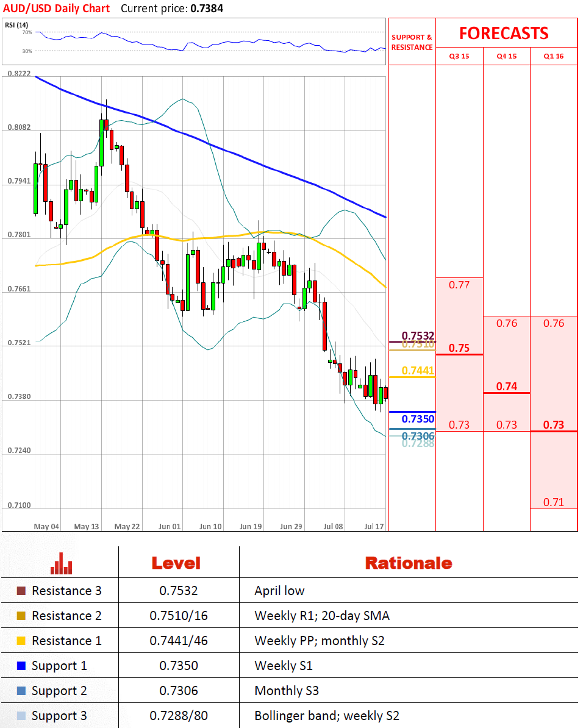The height and width of the screenshot is (728, 583).
Task: Select the Support 3 light blue swatch
Action: tap(21, 716)
